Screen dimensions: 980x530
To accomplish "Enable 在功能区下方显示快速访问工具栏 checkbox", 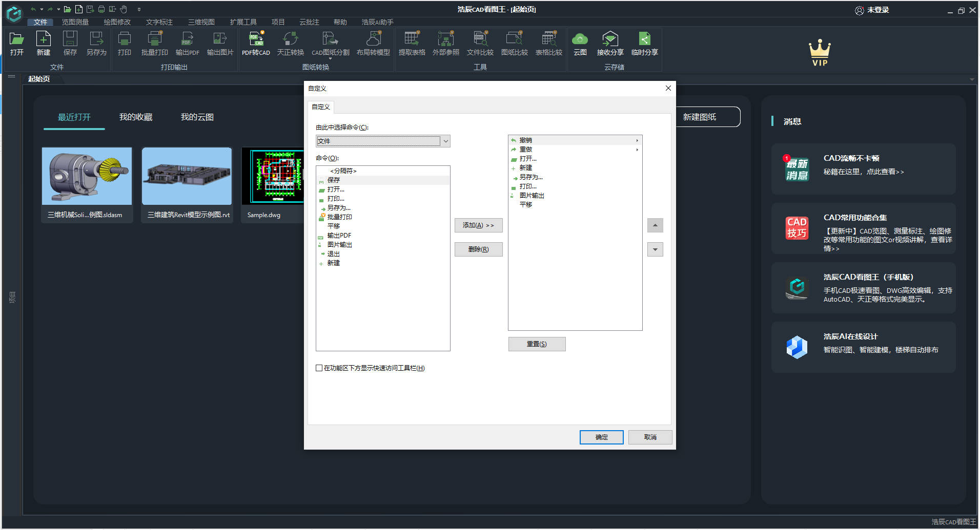I will point(319,368).
